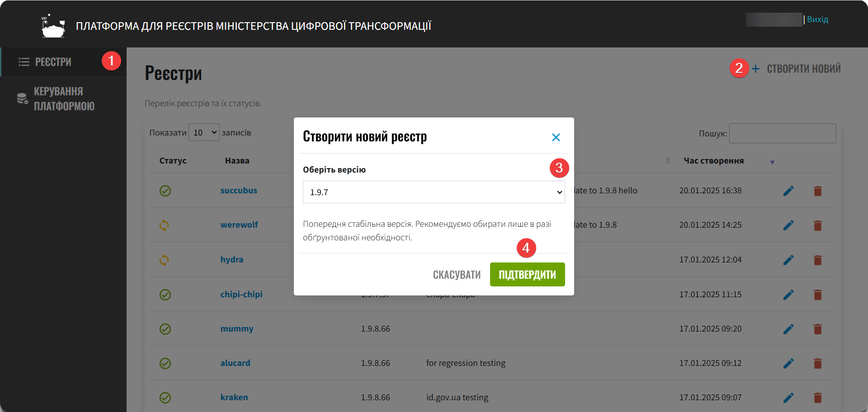Open Керування платформою in the sidebar
This screenshot has height=412, width=868.
(x=63, y=98)
